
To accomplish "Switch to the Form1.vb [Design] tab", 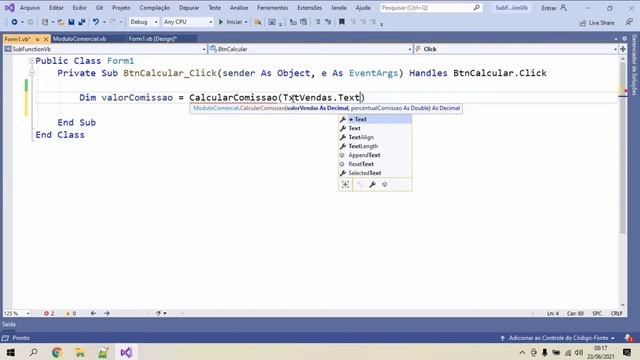I will tap(153, 39).
